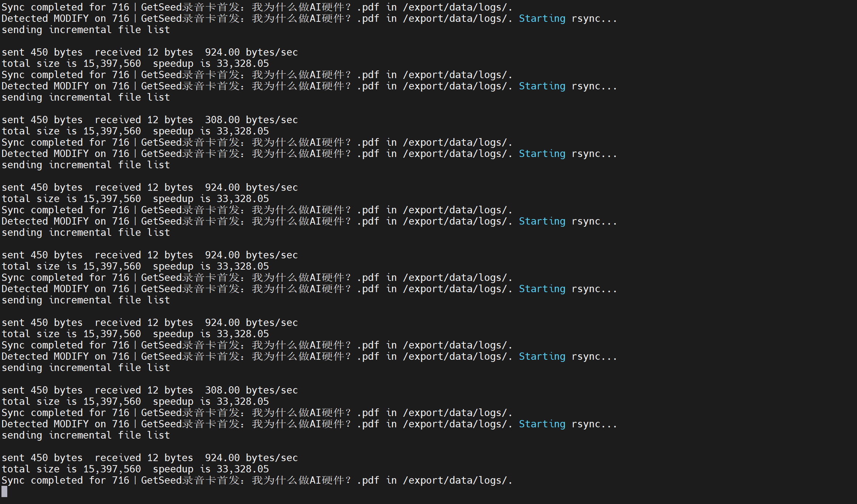This screenshot has width=857, height=504.
Task: Click the final "Sync completed" line above cursor
Action: (x=257, y=480)
